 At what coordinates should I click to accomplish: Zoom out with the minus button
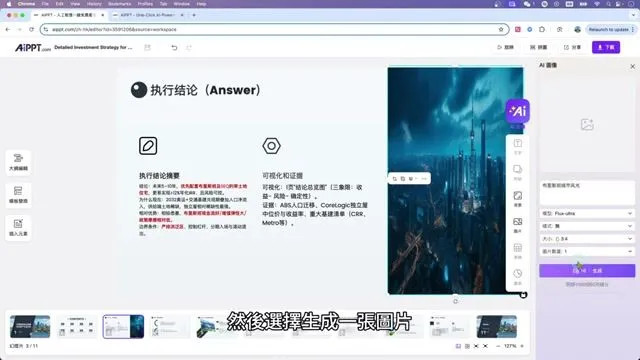pos(498,346)
